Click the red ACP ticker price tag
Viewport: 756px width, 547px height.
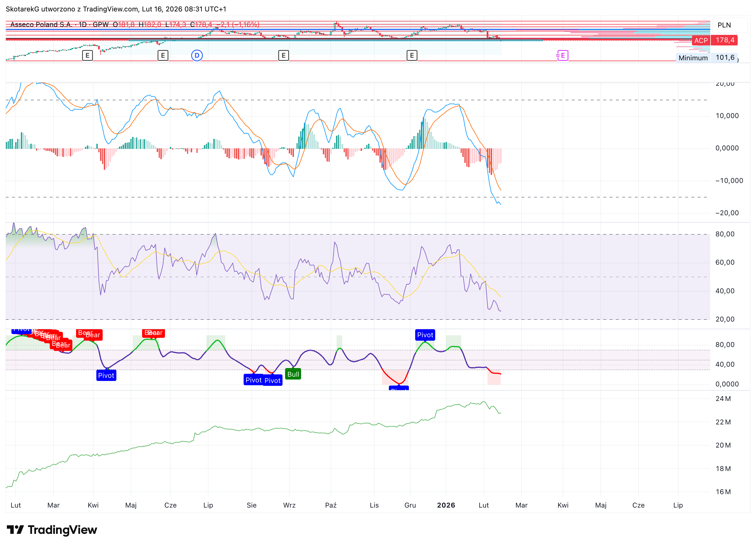701,40
